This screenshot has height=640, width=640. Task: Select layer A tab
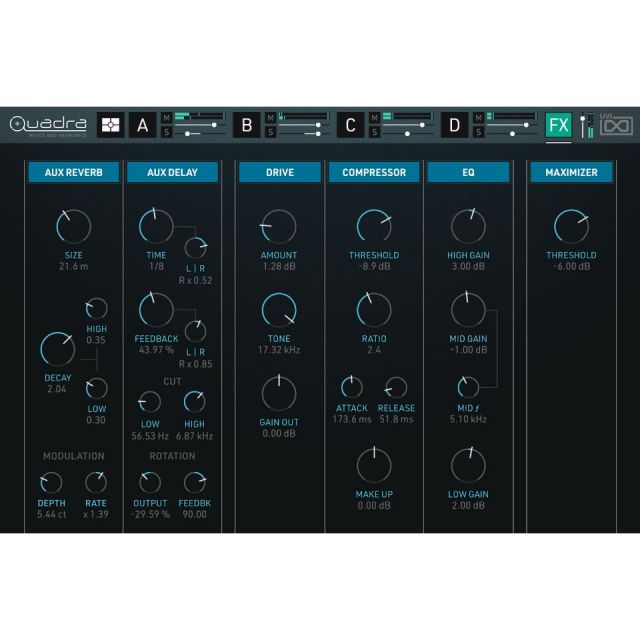tap(142, 125)
